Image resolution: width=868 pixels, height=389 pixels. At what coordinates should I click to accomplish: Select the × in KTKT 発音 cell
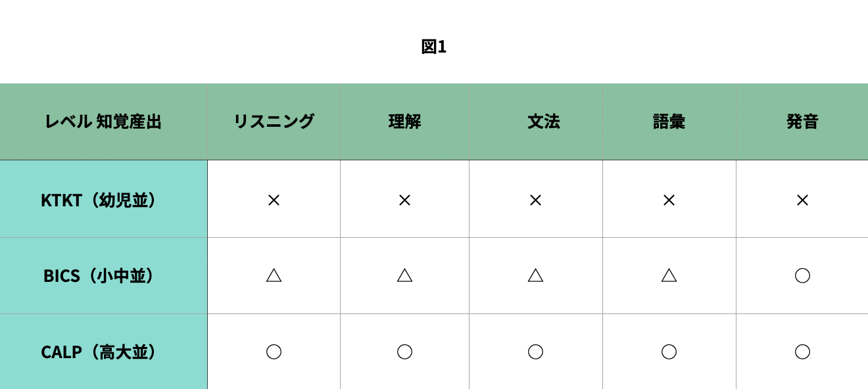coord(802,200)
